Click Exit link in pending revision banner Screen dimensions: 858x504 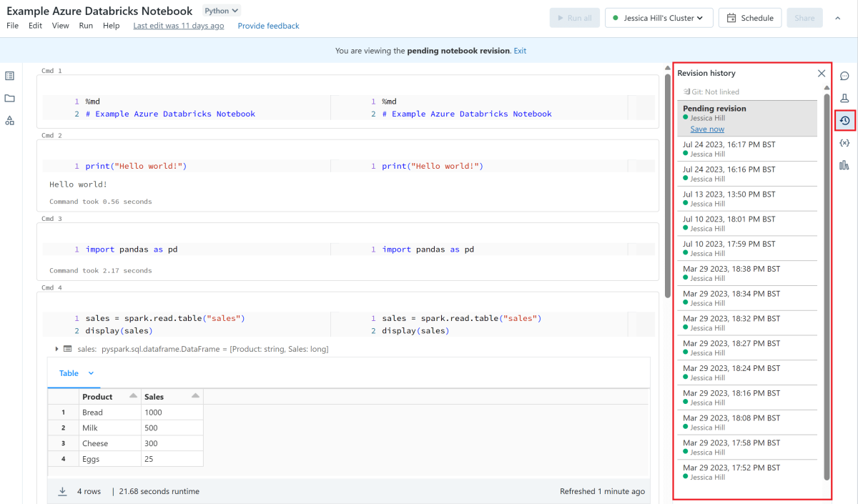pos(520,51)
